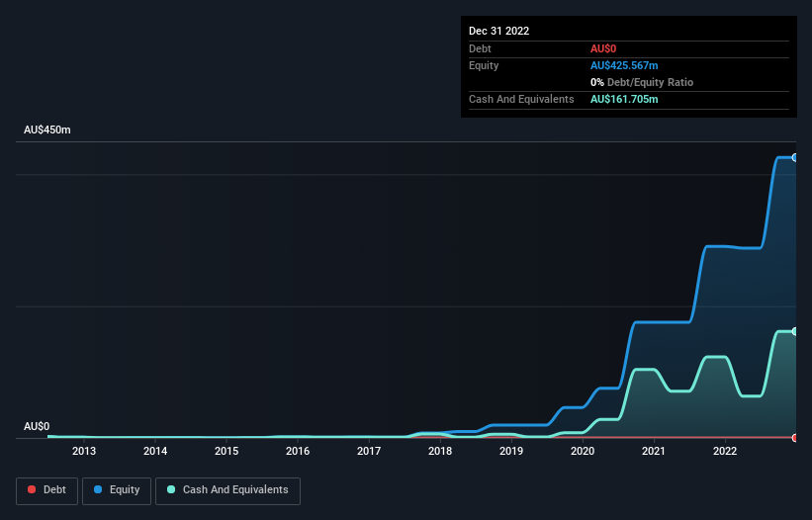Click the Equity row label in tooltip
Viewport: 812px width, 520px height.
click(x=484, y=65)
